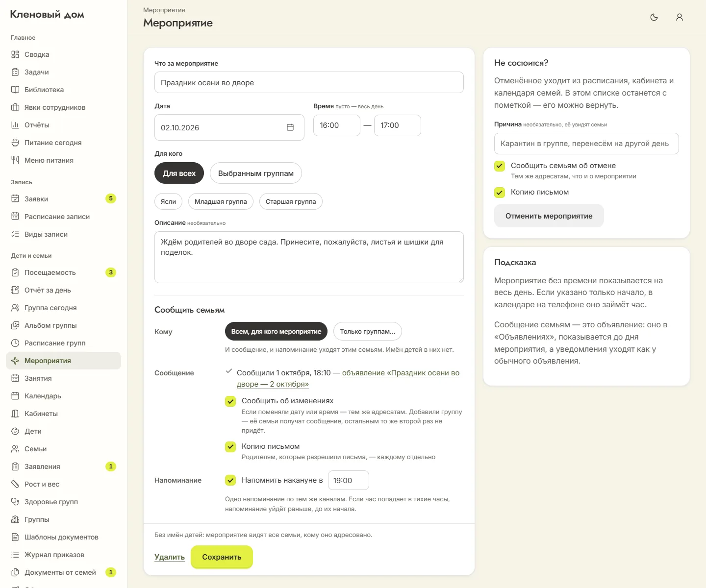Screen dimensions: 706x588
Task: Click the Причина cancellation reason field
Action: tap(586, 144)
